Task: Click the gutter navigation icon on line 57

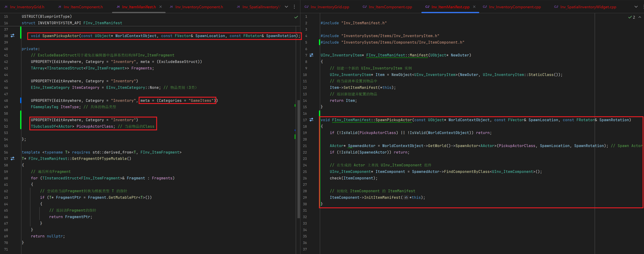Action: pos(12,158)
